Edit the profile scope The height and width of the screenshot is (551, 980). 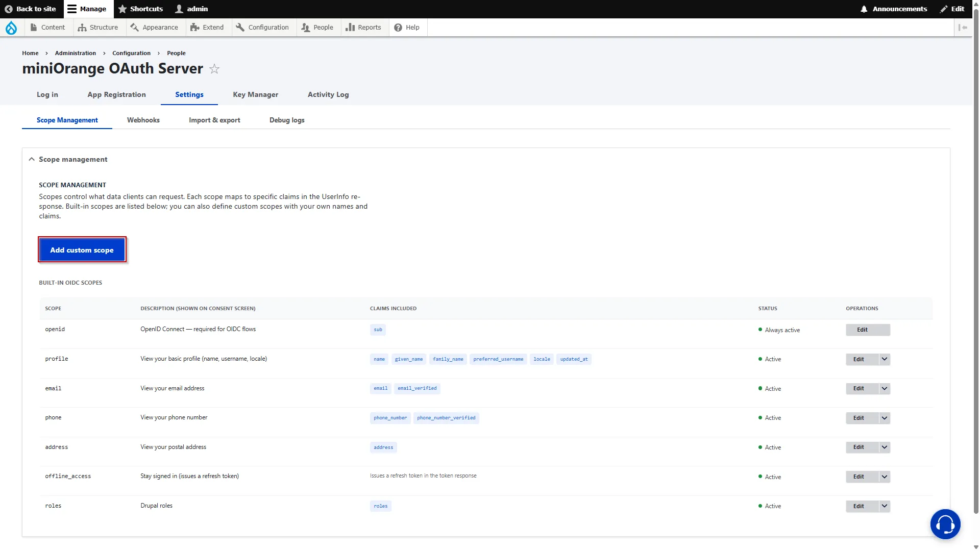(x=862, y=359)
